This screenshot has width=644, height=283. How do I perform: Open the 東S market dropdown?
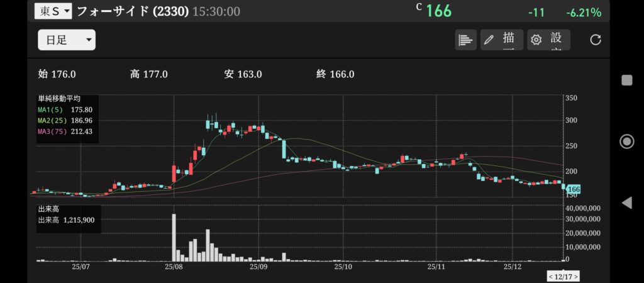pos(53,11)
